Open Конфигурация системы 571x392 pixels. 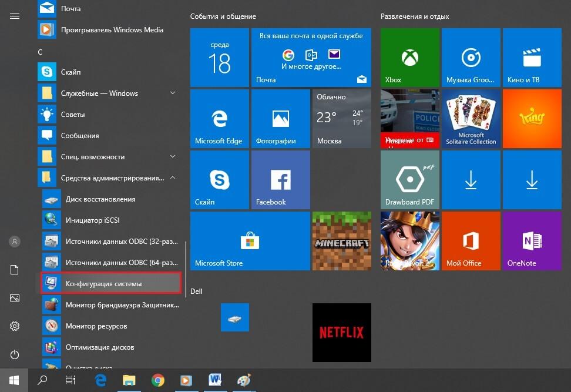[x=110, y=283]
